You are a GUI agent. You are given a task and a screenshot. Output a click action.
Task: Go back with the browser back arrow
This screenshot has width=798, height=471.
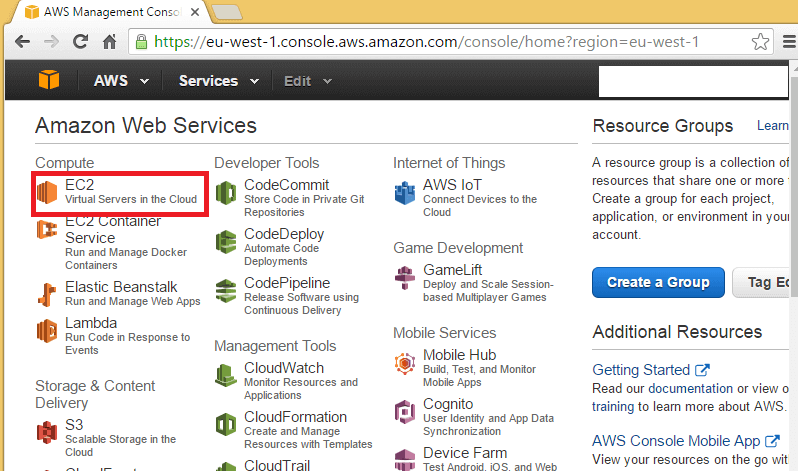[22, 41]
